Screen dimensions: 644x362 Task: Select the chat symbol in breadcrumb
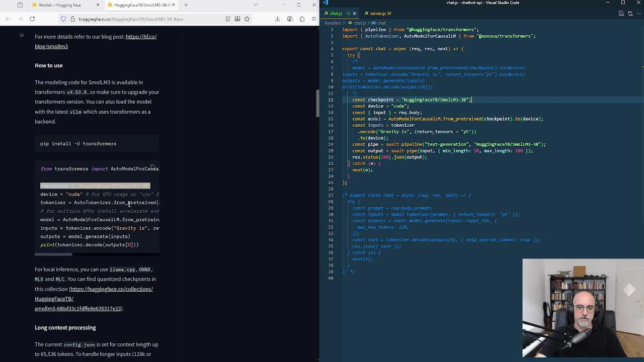tap(380, 23)
